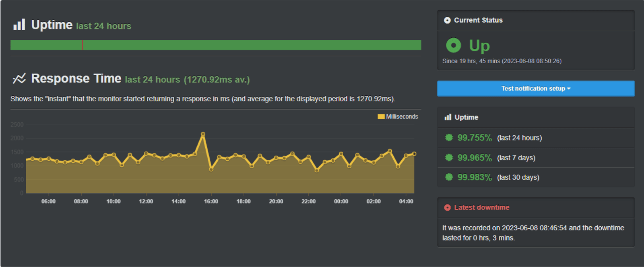Click the 99.755% last 24 hours value

(x=475, y=138)
